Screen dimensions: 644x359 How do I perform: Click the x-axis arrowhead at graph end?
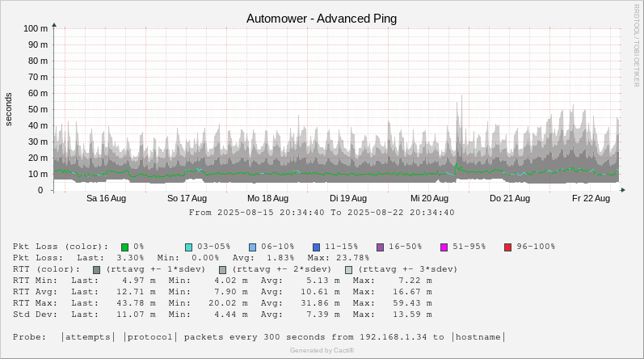click(623, 190)
